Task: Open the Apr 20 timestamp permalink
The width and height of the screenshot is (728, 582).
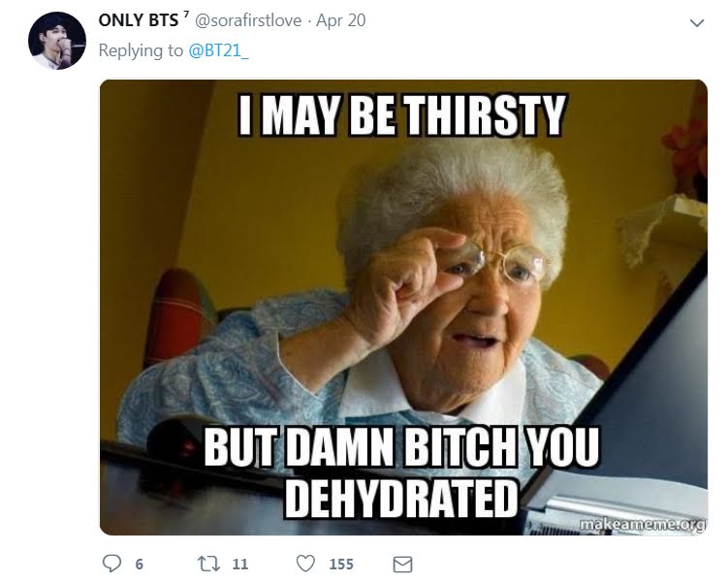Action: coord(341,20)
